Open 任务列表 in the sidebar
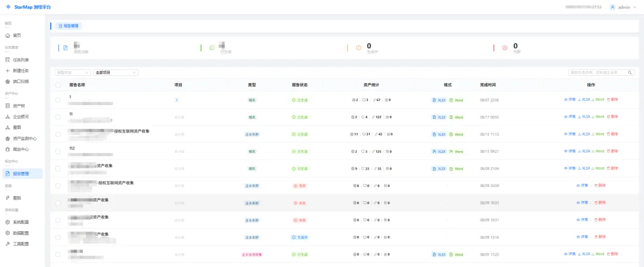The width and height of the screenshot is (644, 267). click(x=23, y=60)
